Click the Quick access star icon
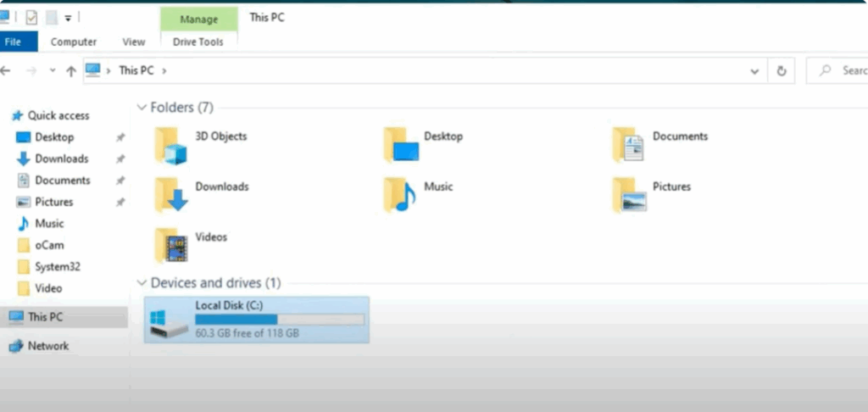This screenshot has width=868, height=412. pos(18,116)
